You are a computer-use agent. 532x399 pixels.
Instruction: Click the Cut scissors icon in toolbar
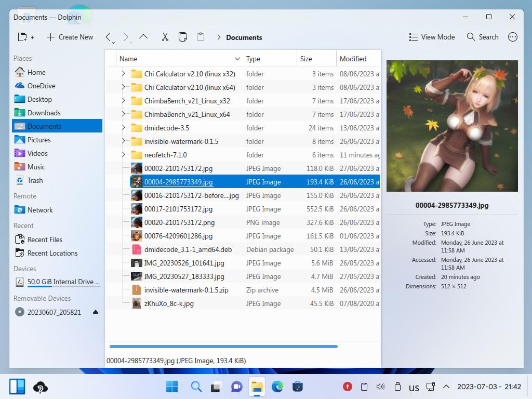165,37
